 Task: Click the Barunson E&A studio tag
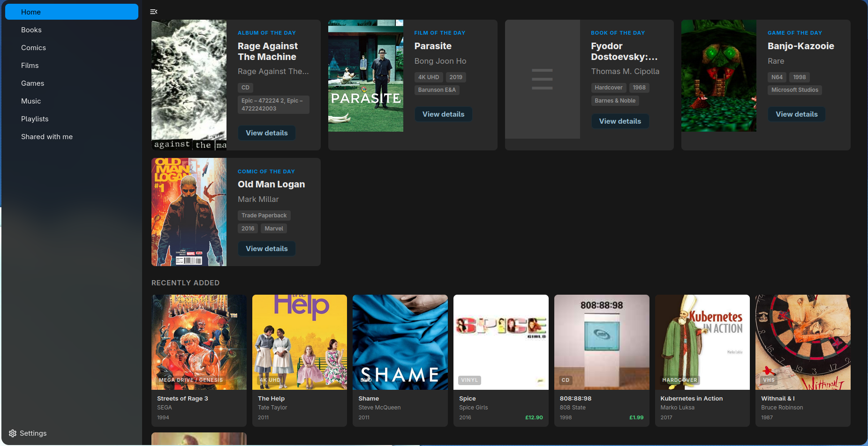click(x=437, y=90)
